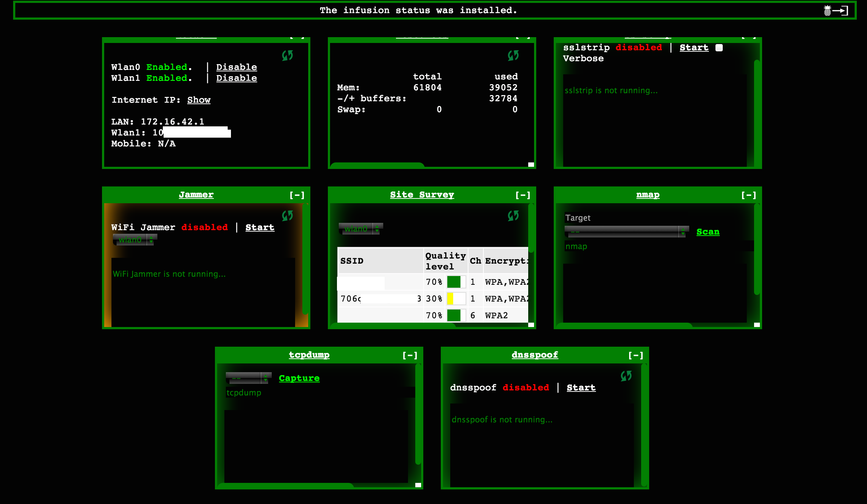Disable the Wlan0 interface
Screen dimensions: 867x504
(x=236, y=67)
